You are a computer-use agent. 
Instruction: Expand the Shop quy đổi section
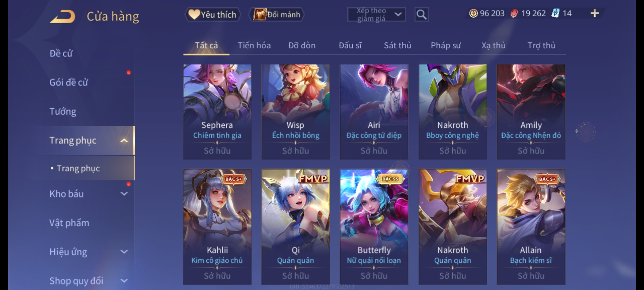pyautogui.click(x=124, y=281)
